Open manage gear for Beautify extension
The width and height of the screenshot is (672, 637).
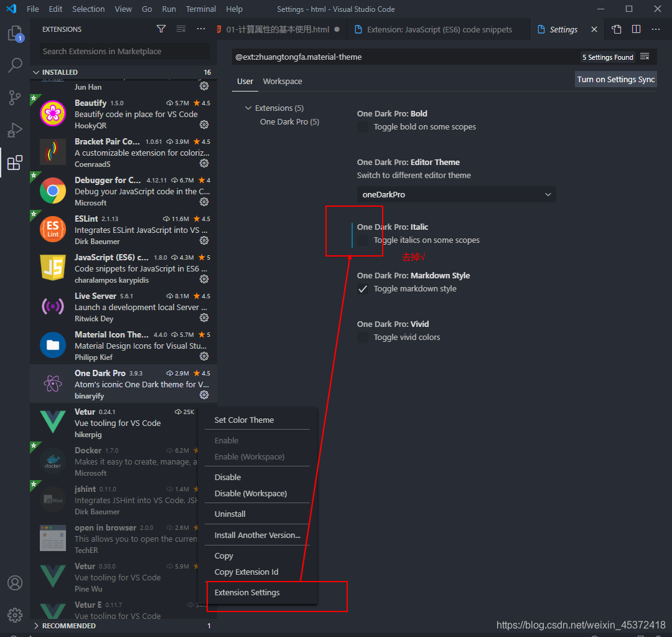coord(204,125)
